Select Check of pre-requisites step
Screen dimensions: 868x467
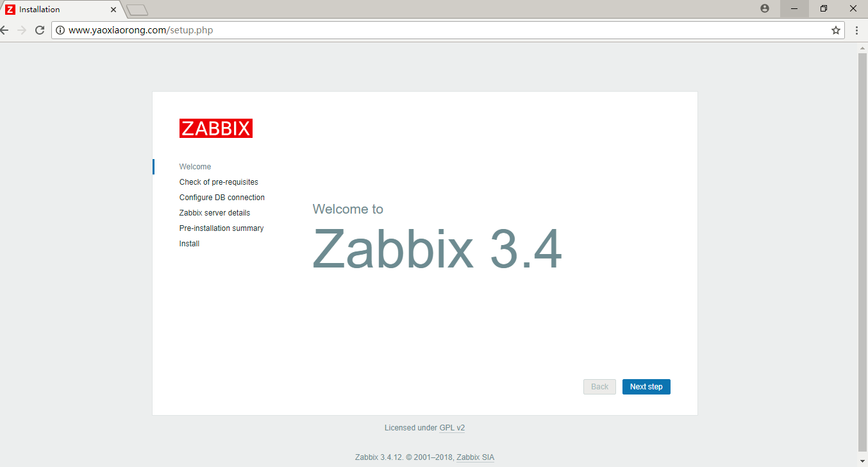[x=219, y=182]
